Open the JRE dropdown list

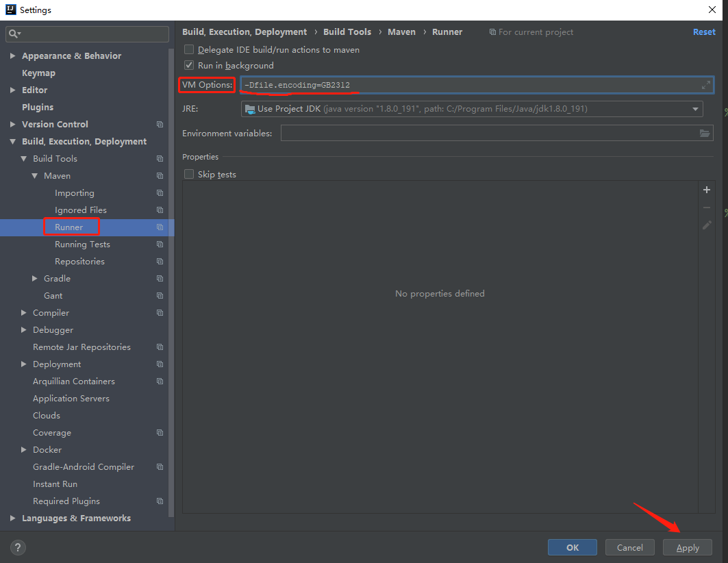point(695,109)
